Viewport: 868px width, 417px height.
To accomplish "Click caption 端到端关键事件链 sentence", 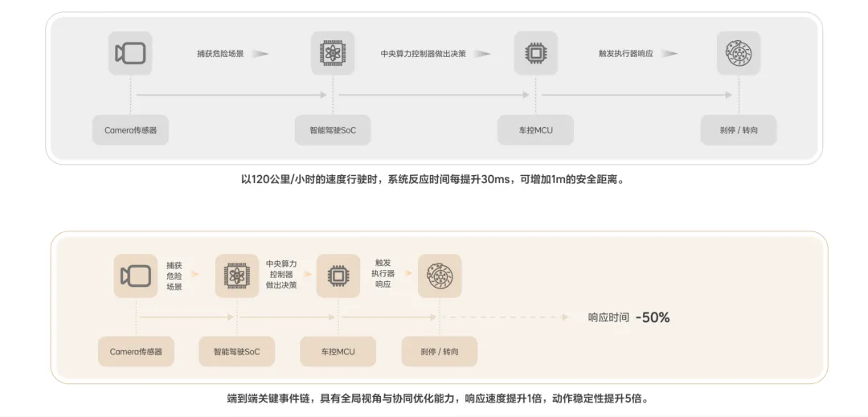I will click(437, 399).
